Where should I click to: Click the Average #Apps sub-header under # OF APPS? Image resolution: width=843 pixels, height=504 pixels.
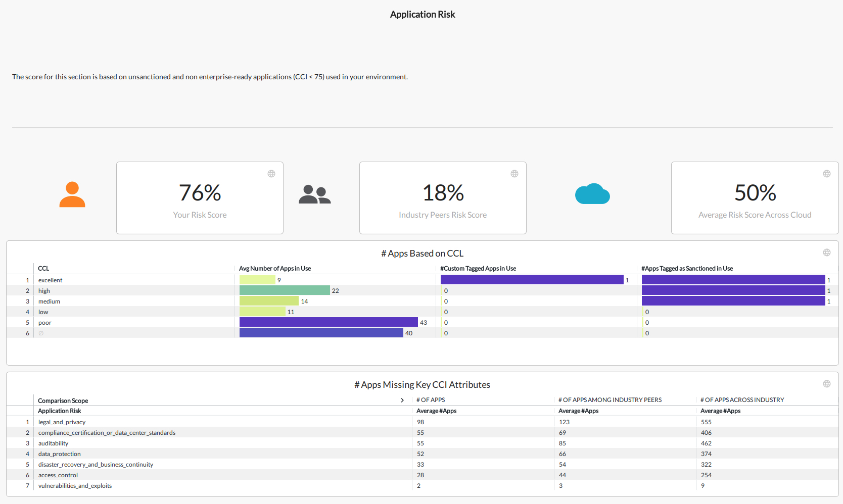437,411
